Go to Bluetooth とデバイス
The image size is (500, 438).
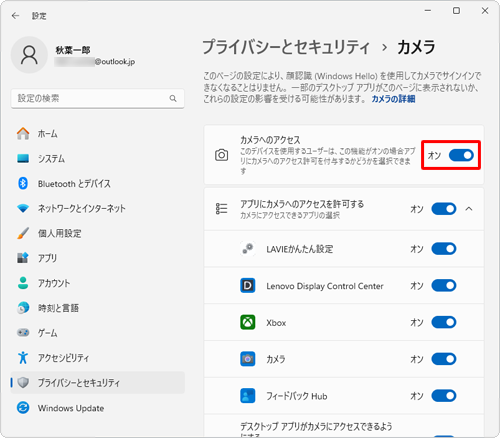tap(98, 183)
